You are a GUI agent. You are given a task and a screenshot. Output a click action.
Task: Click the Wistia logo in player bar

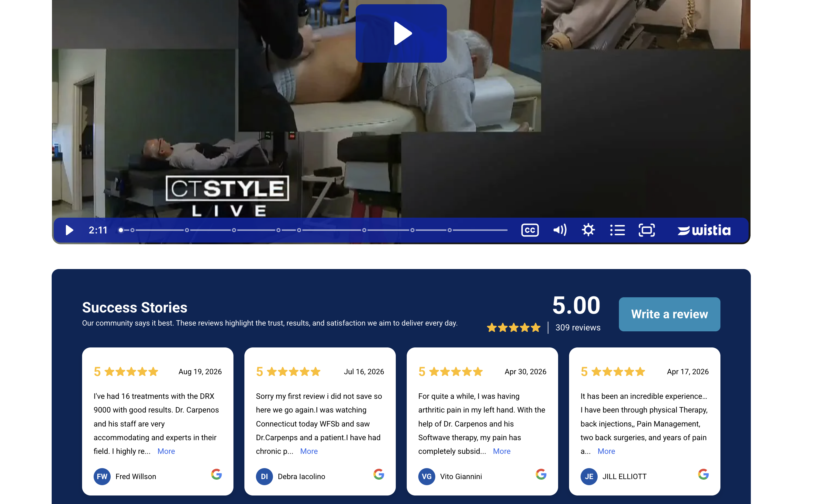[x=703, y=230]
